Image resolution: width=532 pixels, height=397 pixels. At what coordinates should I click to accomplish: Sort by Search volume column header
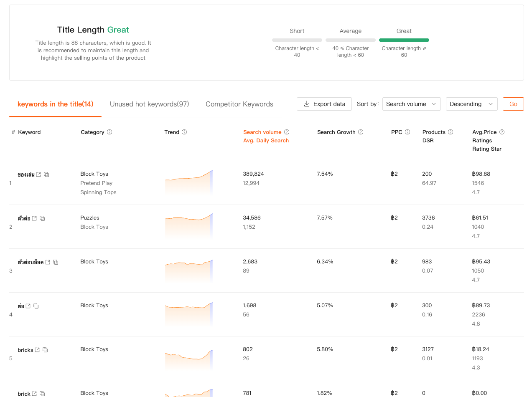[262, 132]
